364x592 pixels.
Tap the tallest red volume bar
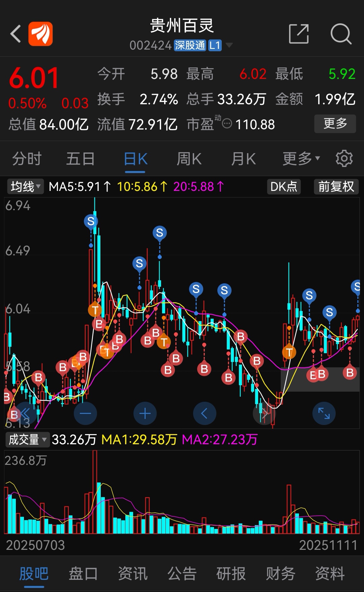[x=95, y=492]
